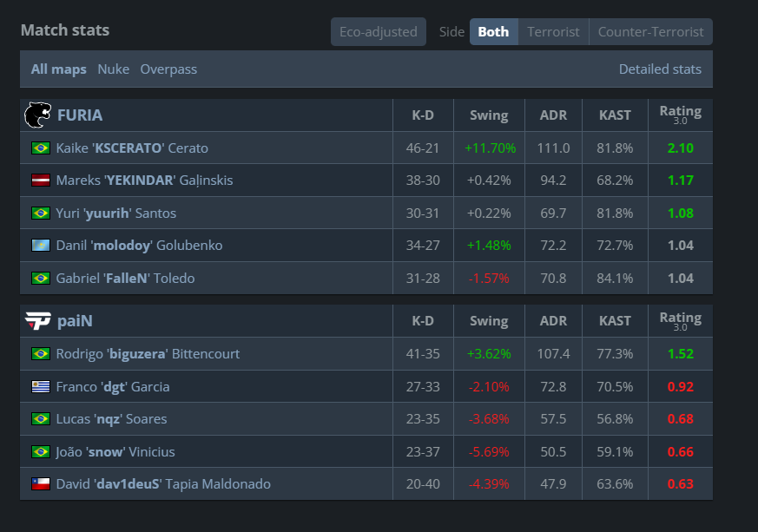Click the FURIA table Swing column header
The height and width of the screenshot is (532, 758).
pos(489,115)
